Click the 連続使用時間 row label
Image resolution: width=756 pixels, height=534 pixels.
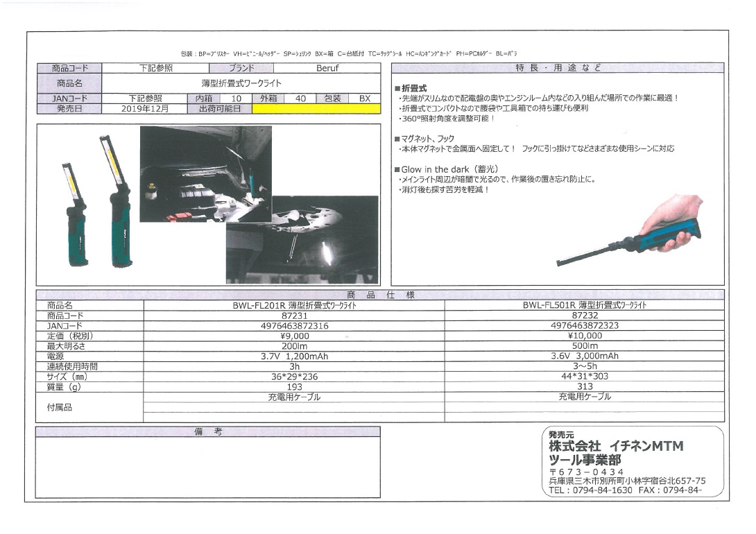[72, 367]
